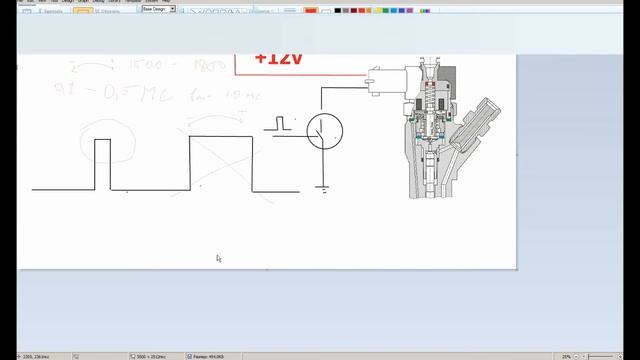Screen dimensions: 640x360
Task: Click the zoom percentage value in status bar
Action: [566, 356]
